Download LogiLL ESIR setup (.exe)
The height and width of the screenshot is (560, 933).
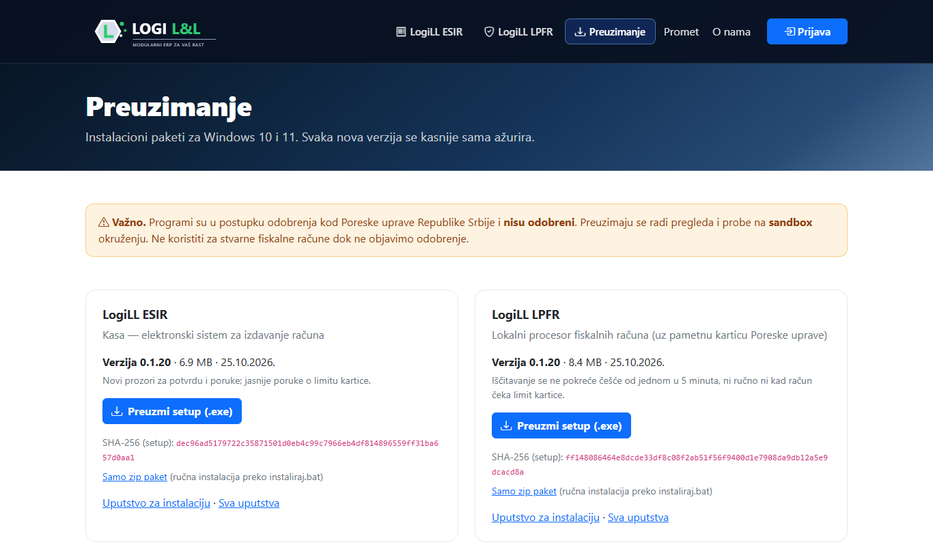[172, 411]
